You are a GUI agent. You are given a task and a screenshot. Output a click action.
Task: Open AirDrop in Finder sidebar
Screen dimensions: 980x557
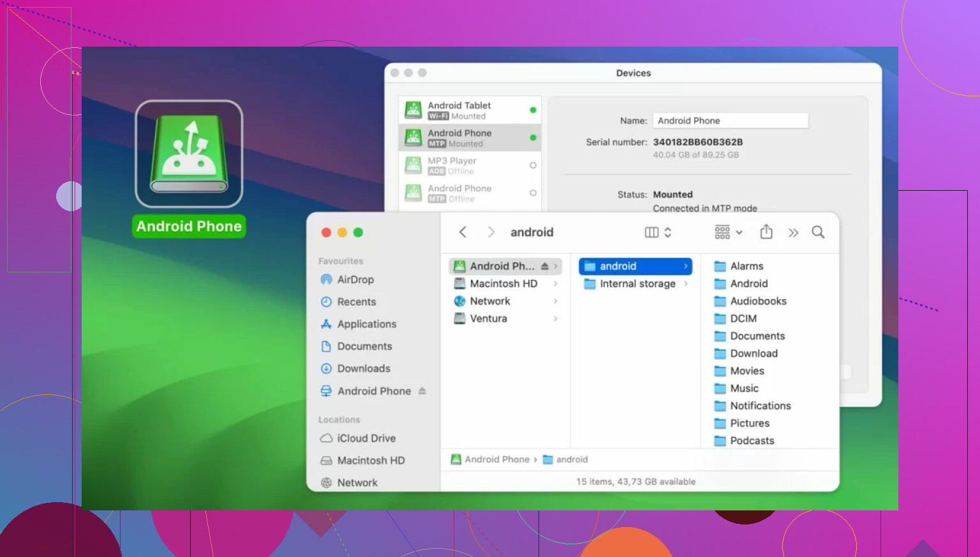(347, 279)
